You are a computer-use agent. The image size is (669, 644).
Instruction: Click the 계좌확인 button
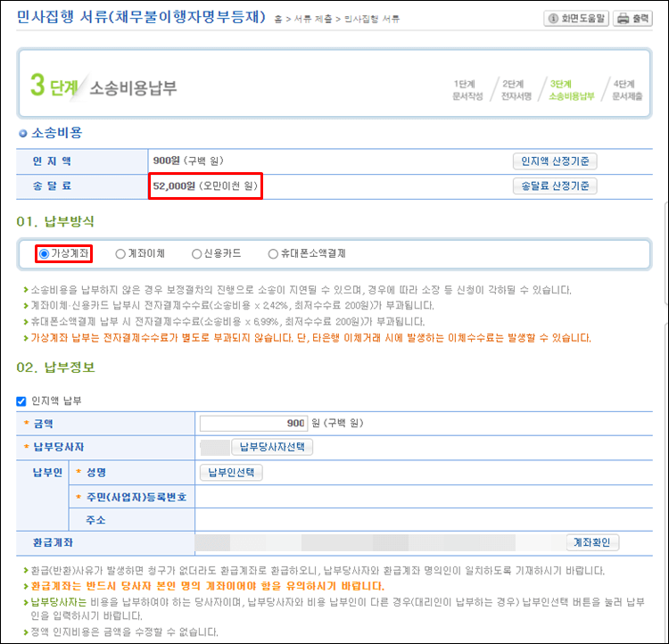pos(592,542)
